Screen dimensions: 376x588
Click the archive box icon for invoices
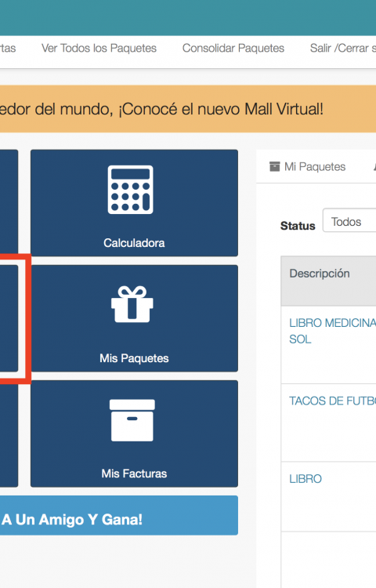tap(132, 420)
